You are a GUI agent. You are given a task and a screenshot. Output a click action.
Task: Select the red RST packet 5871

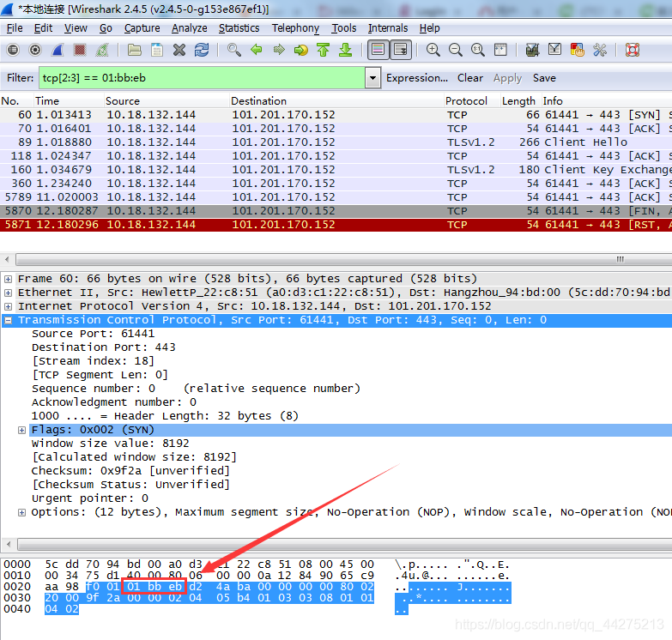coord(336,225)
